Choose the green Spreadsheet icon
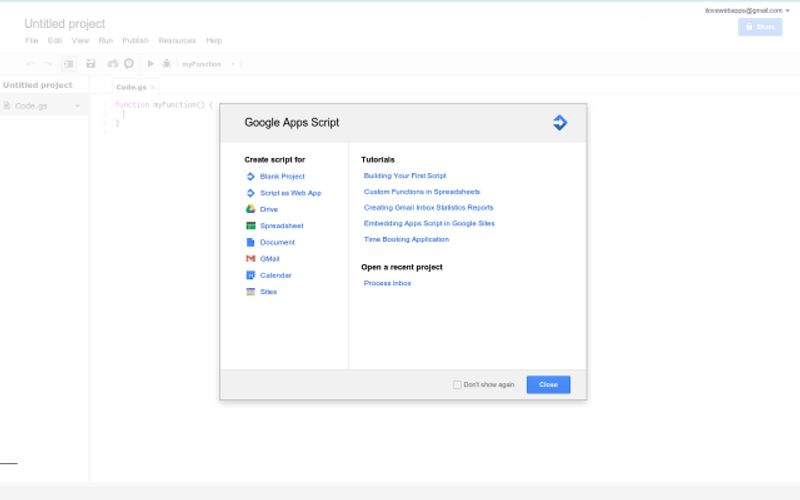800x500 pixels. pyautogui.click(x=251, y=226)
